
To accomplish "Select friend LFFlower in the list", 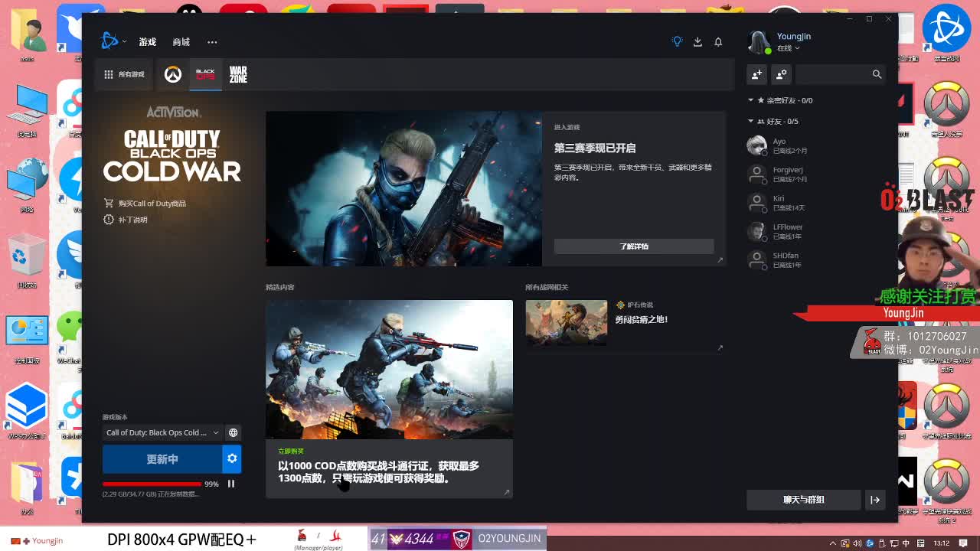I will tap(815, 231).
